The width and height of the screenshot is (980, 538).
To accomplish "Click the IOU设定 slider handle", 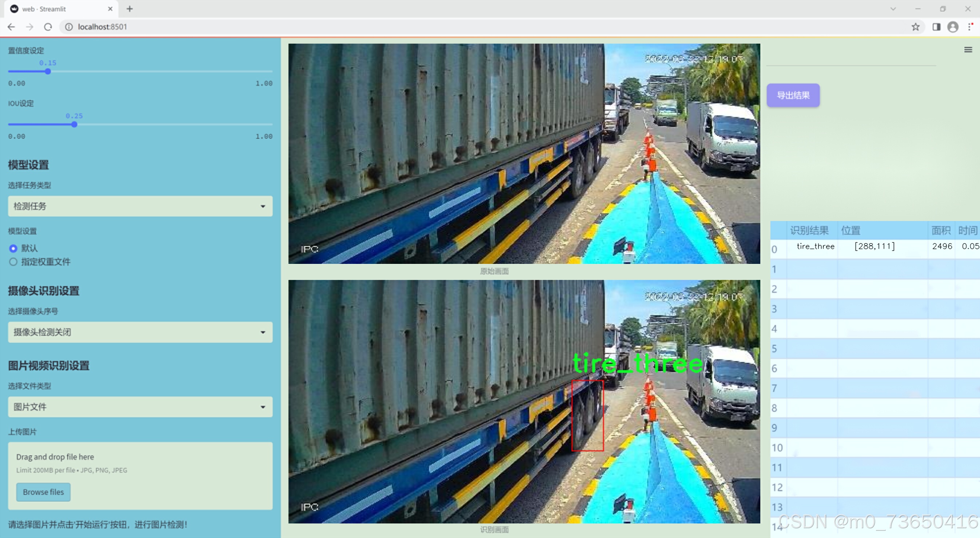I will point(74,124).
